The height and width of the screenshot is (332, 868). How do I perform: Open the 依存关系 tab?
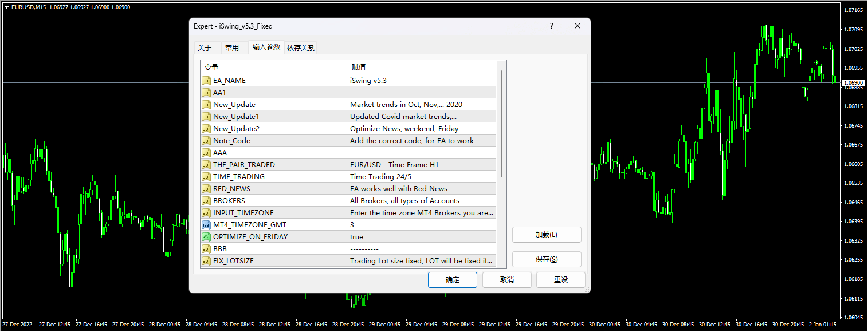click(300, 48)
